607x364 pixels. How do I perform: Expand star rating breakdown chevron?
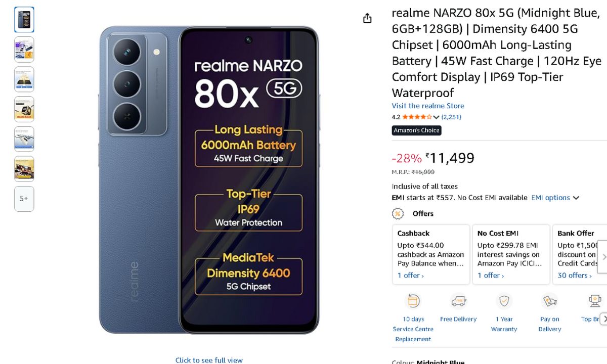click(436, 117)
